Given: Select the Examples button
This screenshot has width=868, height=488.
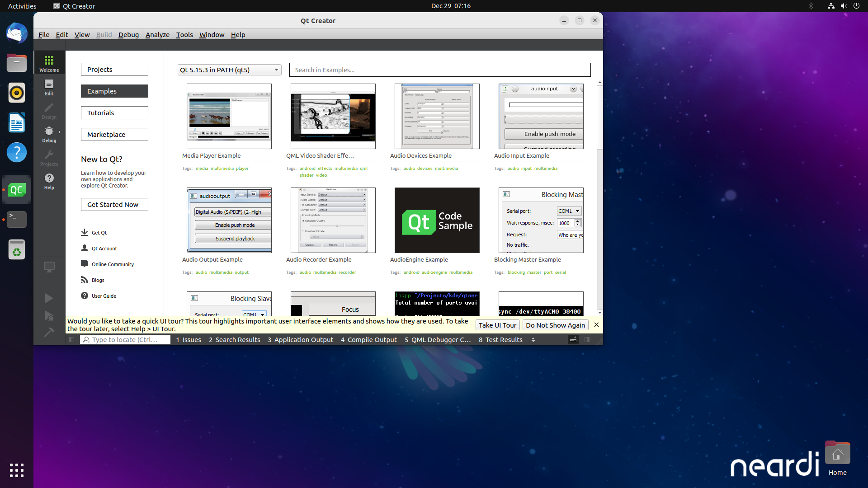Looking at the screenshot, I should click(x=114, y=91).
